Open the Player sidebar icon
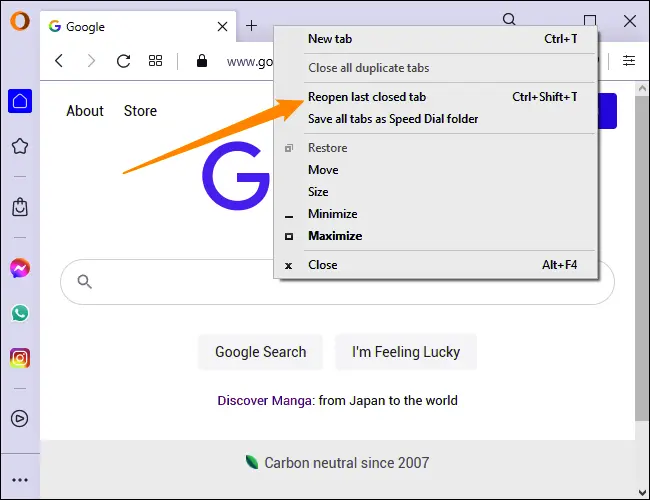650x500 pixels. pos(19,419)
